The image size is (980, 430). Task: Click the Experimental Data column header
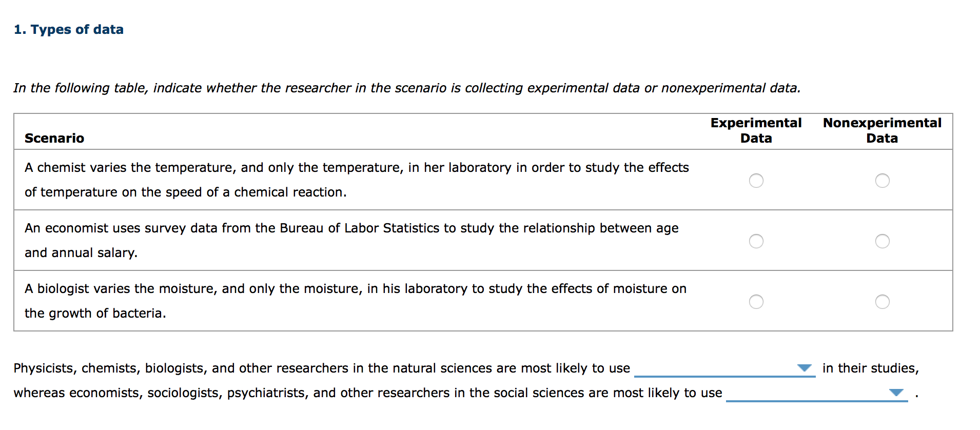(x=756, y=130)
